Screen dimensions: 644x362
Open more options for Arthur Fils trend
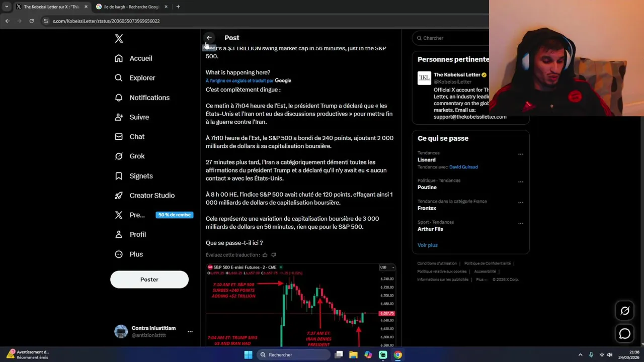521,224
